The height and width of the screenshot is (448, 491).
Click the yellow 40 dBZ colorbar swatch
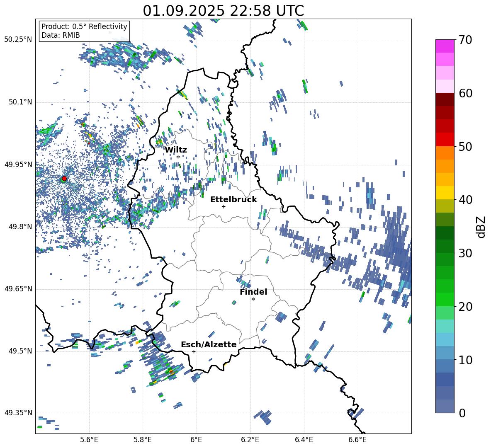click(445, 193)
